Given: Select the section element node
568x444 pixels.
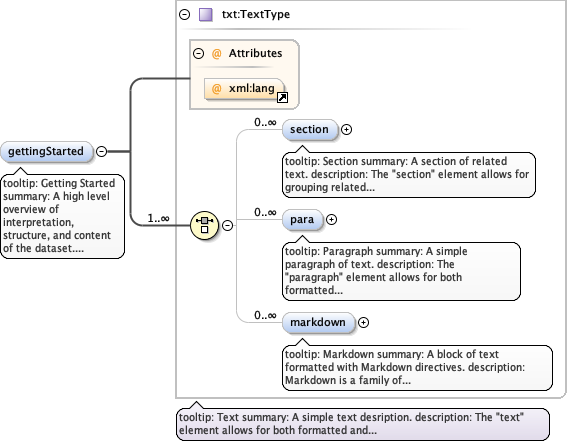Looking at the screenshot, I should click(x=309, y=129).
